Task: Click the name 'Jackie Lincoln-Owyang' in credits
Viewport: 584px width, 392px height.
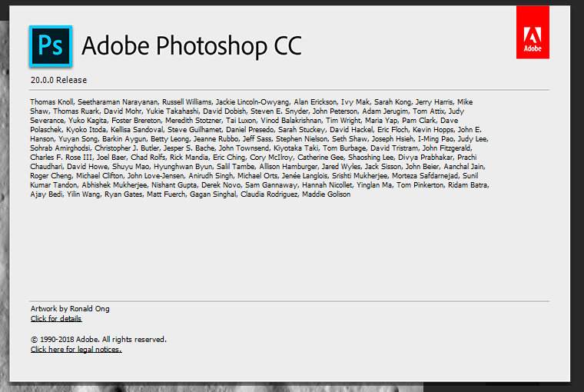Action: click(x=252, y=102)
